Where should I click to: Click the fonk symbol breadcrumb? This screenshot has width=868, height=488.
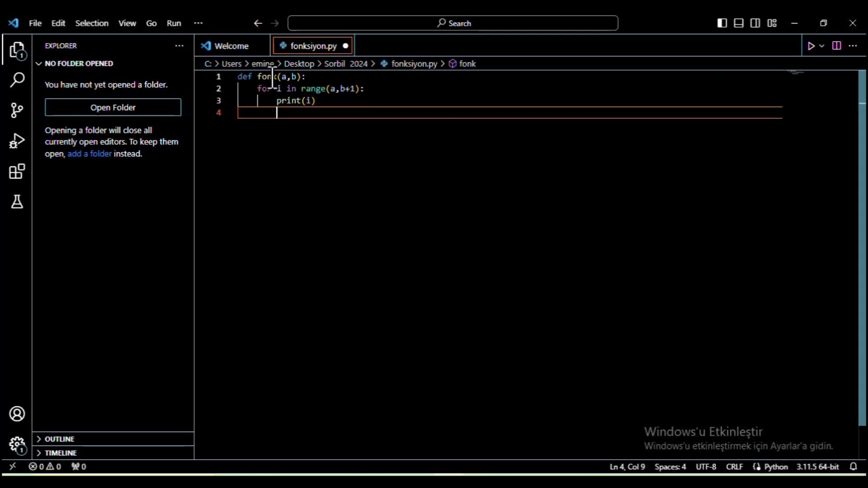462,64
